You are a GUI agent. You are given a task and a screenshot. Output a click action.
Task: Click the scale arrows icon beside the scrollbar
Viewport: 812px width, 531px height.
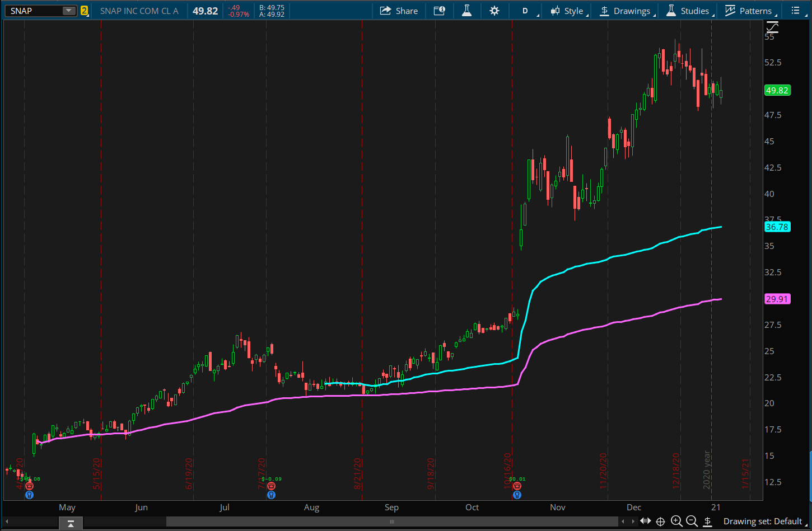tap(645, 521)
